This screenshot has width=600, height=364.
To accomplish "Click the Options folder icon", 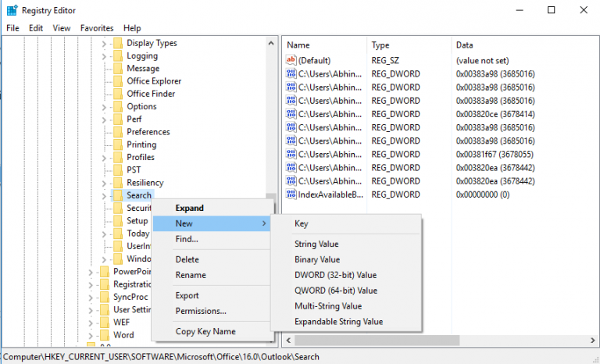I will (x=118, y=106).
